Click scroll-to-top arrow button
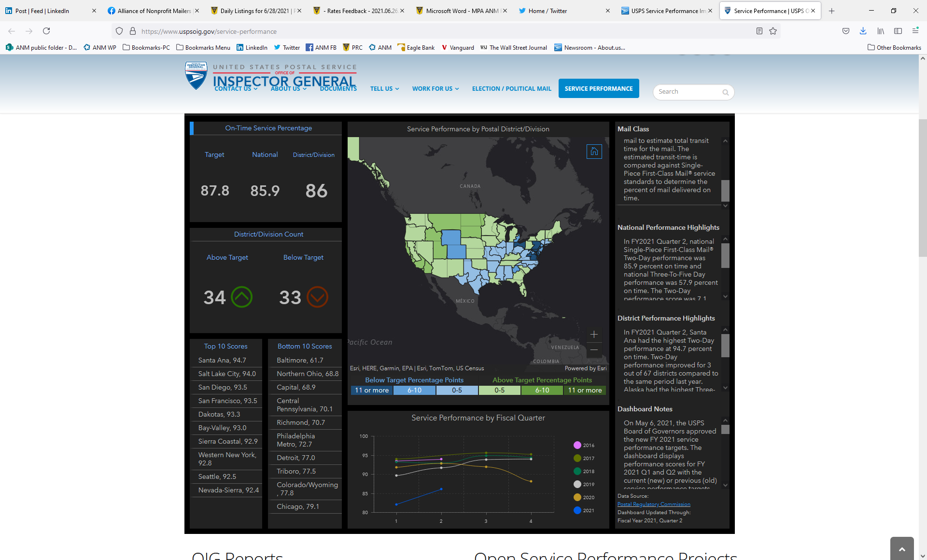Screen dimensions: 927x560 point(901,549)
